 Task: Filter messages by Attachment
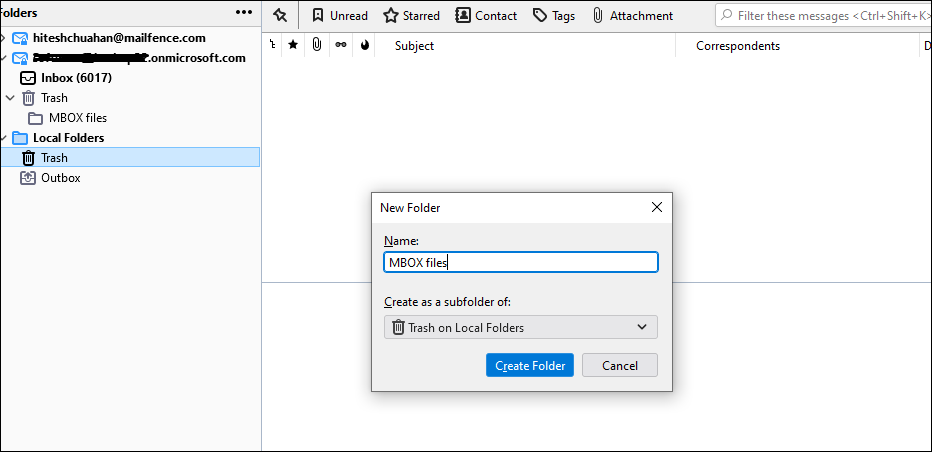[633, 15]
